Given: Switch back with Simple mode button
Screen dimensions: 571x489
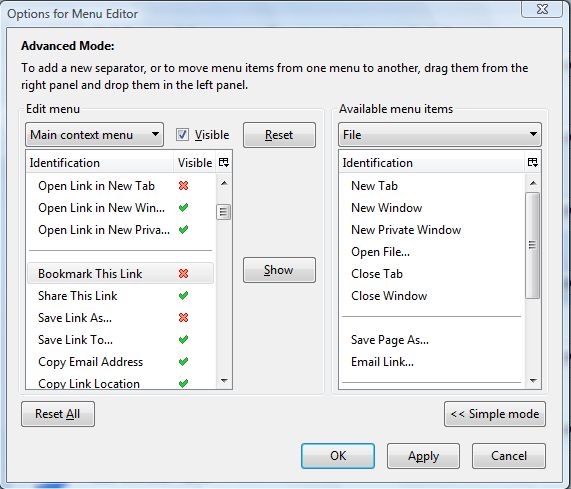Looking at the screenshot, I should (x=495, y=414).
